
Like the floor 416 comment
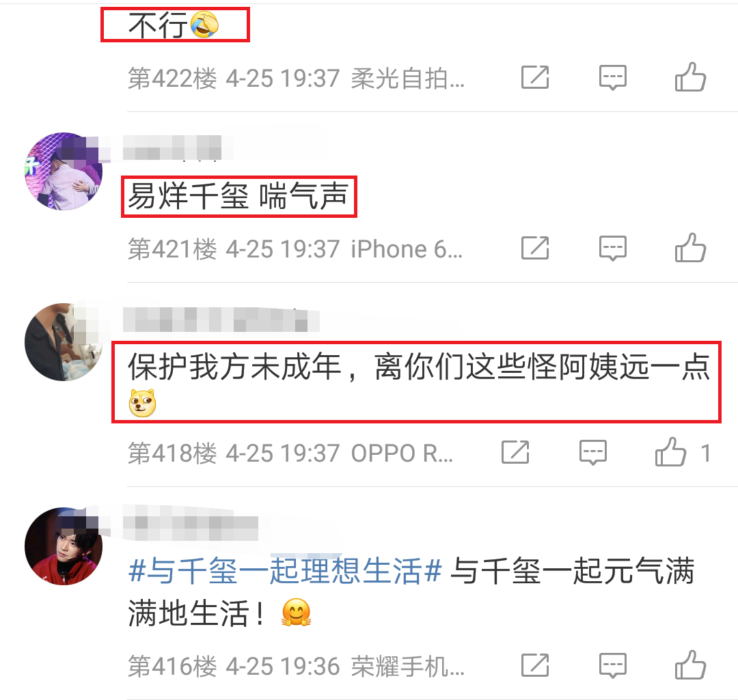690,665
